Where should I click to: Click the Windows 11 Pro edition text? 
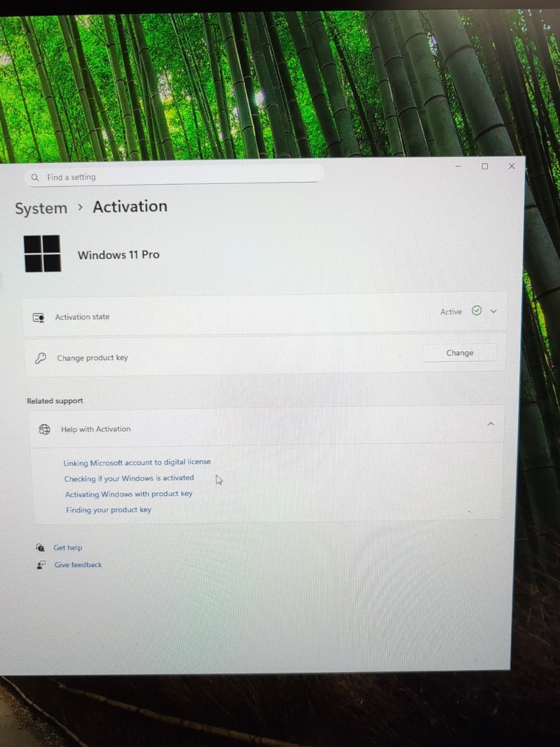point(119,255)
